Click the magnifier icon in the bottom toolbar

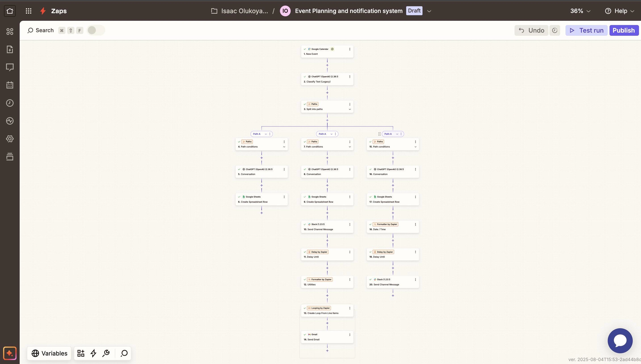[x=124, y=353]
